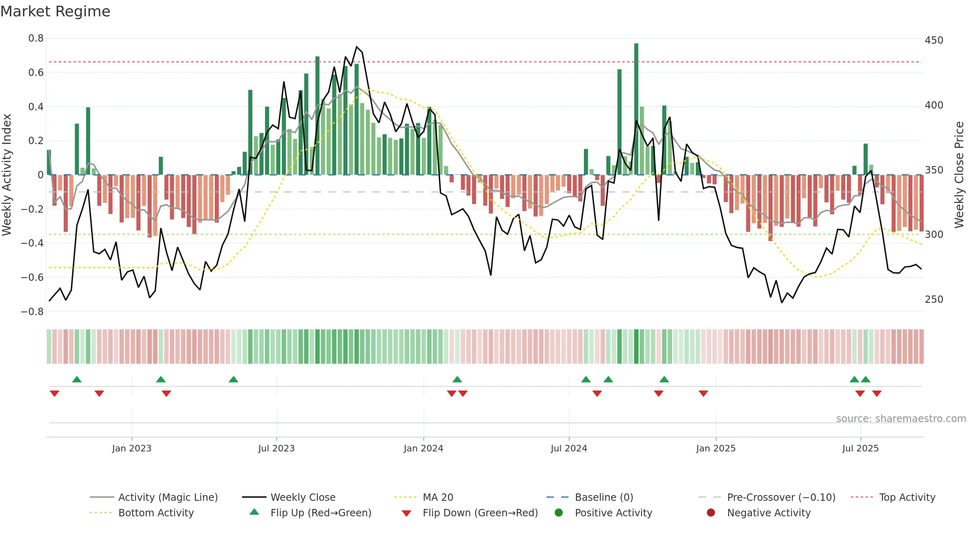Click the first flip-up triangle before Jan 2023
Screen dimensions: 980x551
77,379
